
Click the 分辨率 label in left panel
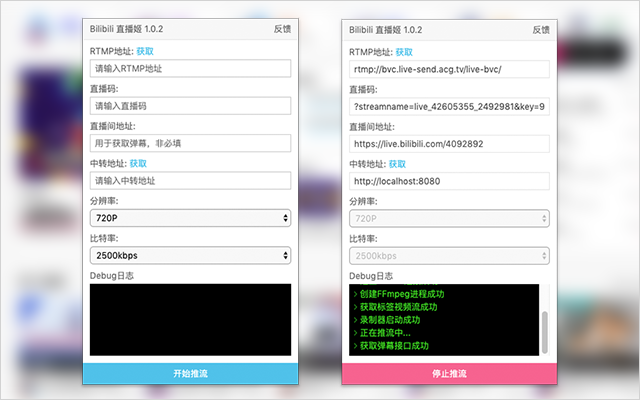[104, 201]
